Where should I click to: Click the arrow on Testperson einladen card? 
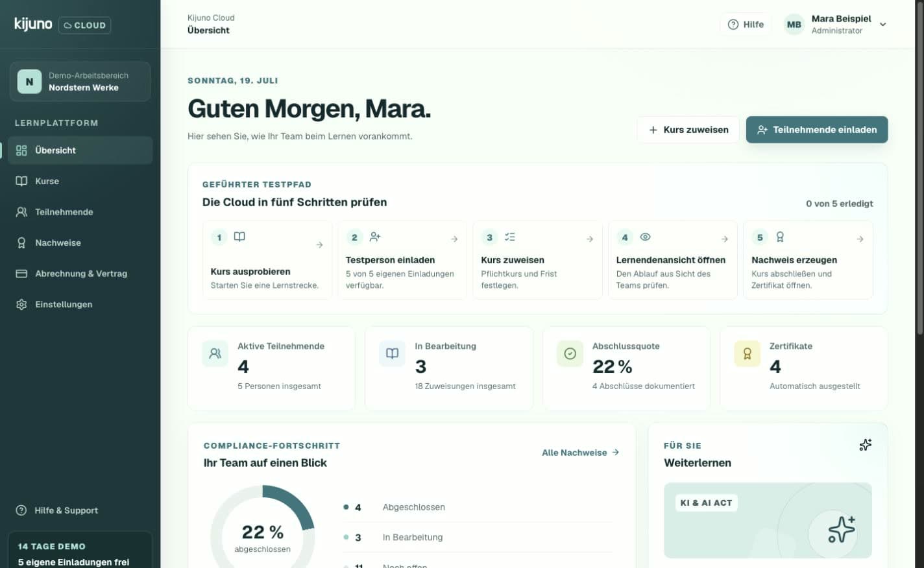click(x=454, y=239)
